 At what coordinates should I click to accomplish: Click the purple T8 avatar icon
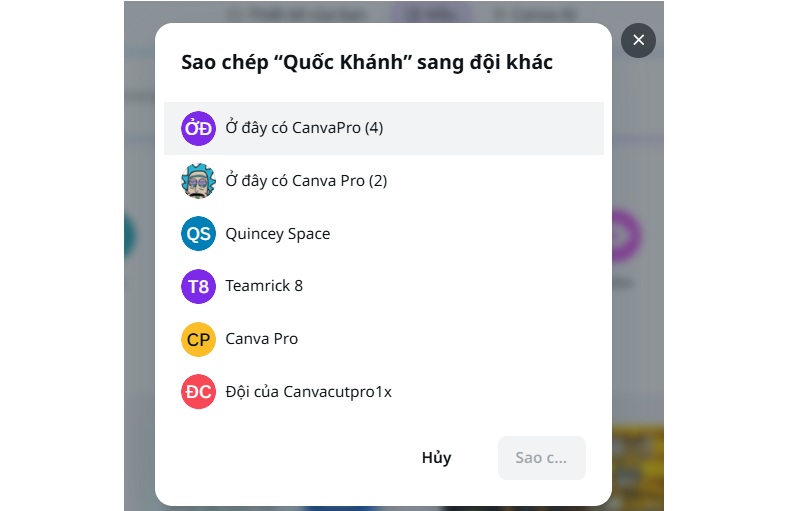coord(198,286)
